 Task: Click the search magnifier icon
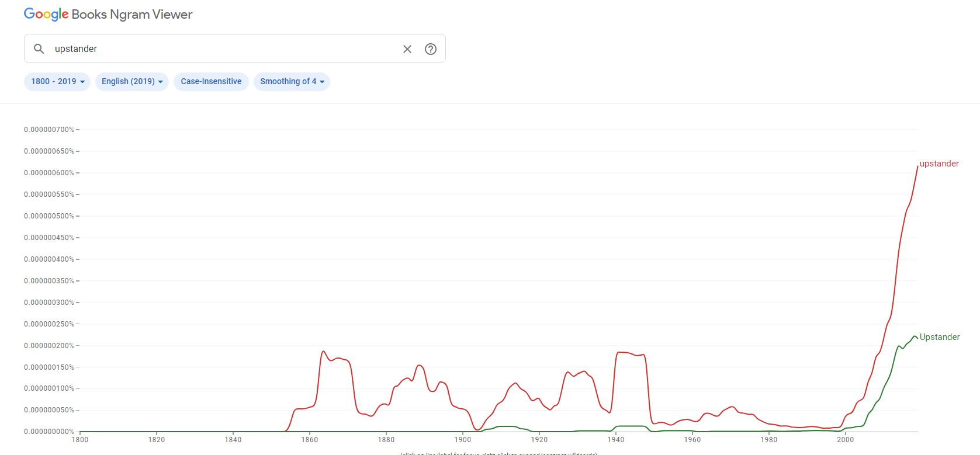(x=39, y=49)
